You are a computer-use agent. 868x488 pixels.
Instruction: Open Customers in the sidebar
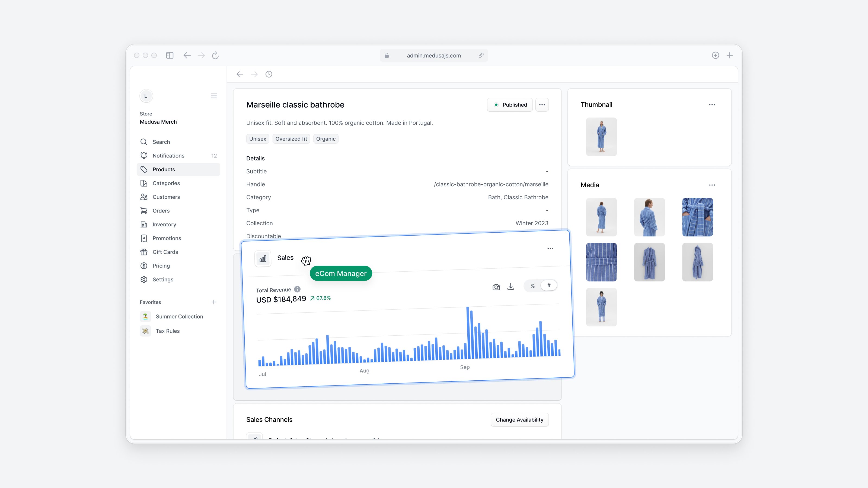[x=178, y=197]
